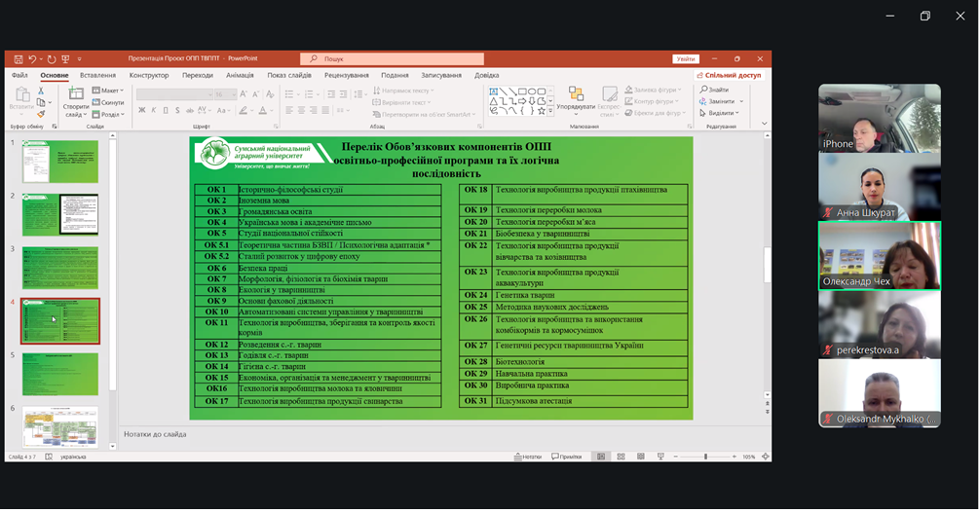Click the Увійти sign-in button
Image resolution: width=980 pixels, height=513 pixels.
686,58
